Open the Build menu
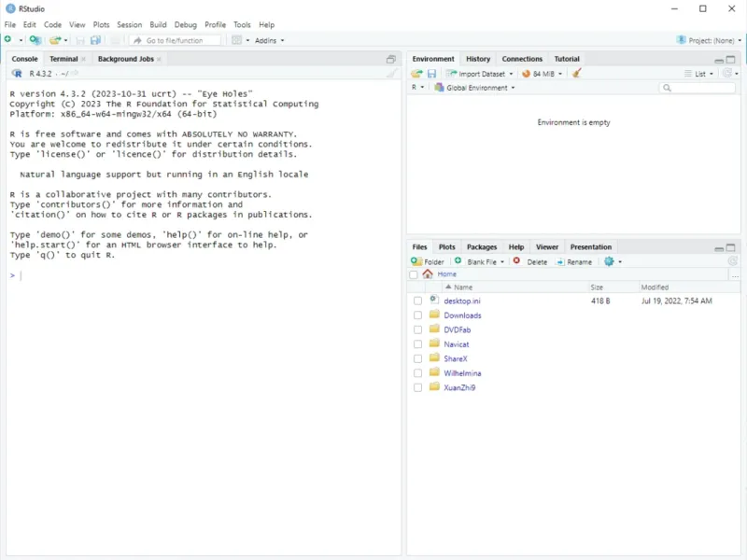Screen dimensions: 747x560 click(x=158, y=25)
